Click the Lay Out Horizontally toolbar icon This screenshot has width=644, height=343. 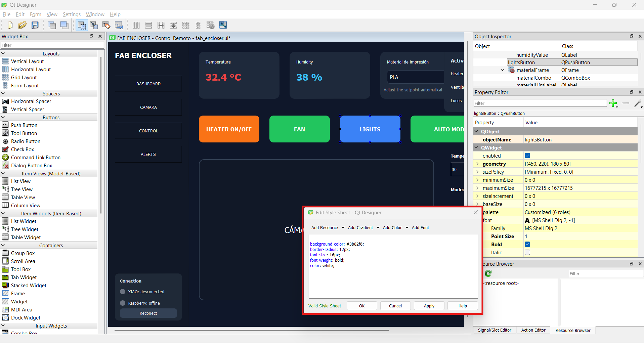tap(136, 25)
